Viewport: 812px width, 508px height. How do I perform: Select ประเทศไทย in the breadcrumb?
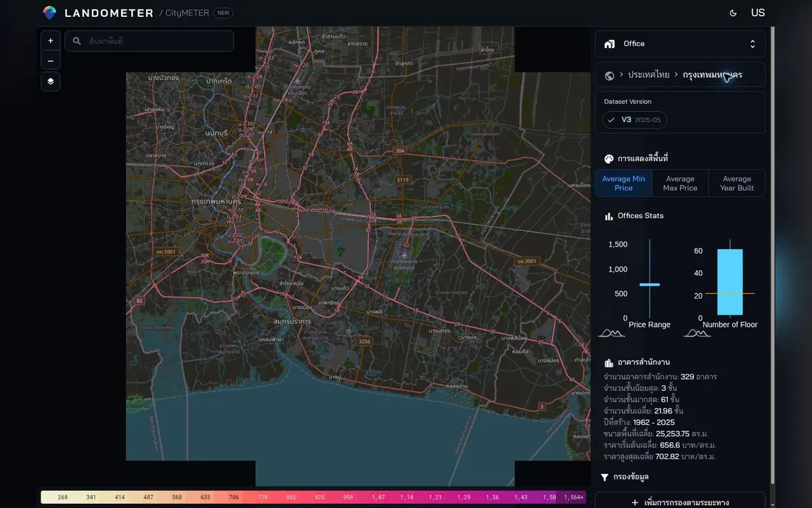tap(648, 75)
